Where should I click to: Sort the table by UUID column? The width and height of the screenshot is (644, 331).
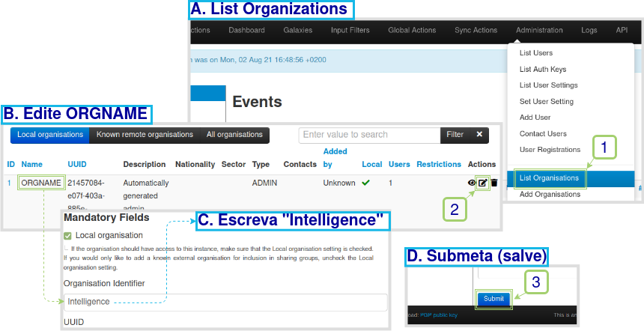(x=77, y=164)
